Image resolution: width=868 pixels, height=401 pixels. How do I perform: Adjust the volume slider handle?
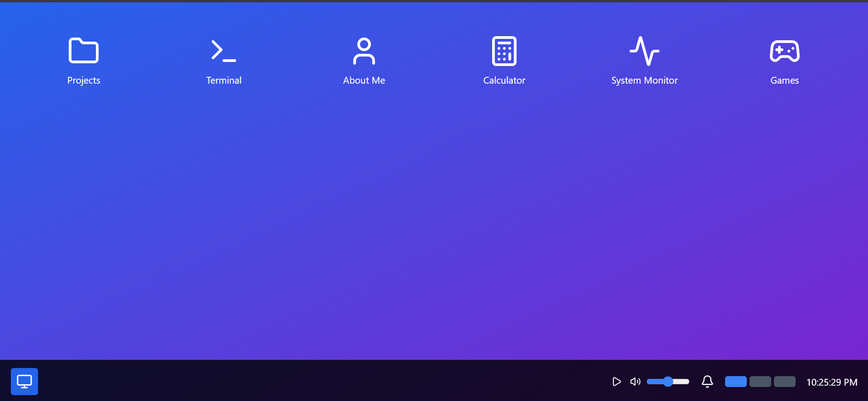click(x=668, y=382)
